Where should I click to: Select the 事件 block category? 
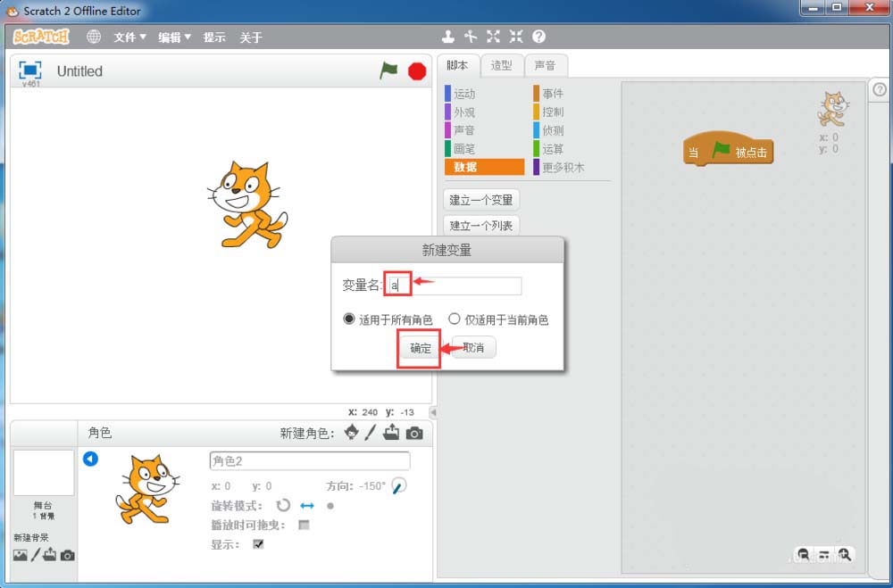[572, 94]
